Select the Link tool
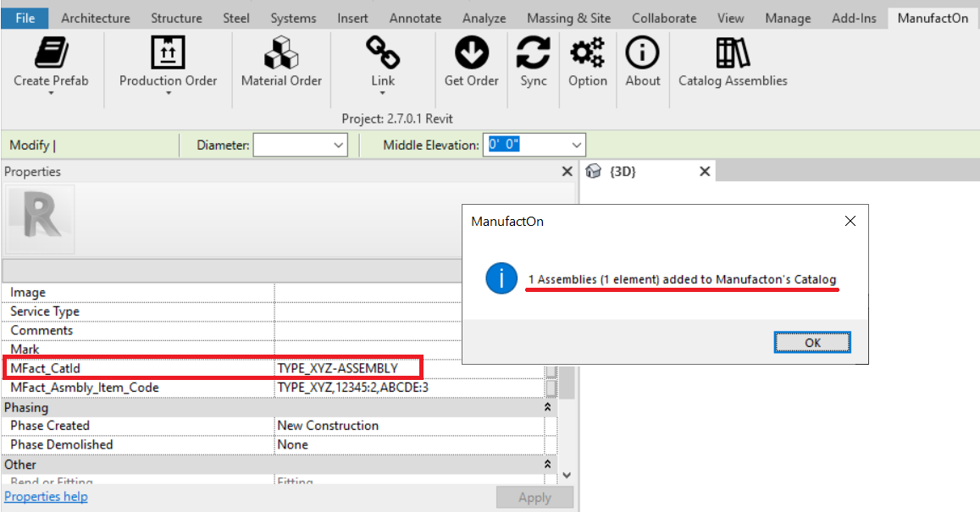 click(x=382, y=59)
